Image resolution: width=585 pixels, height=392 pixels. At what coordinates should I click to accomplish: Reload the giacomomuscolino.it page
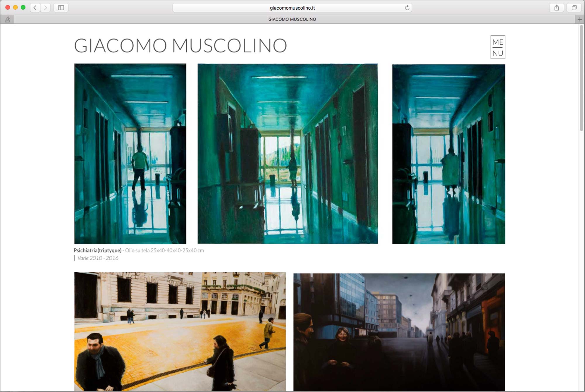coord(407,8)
